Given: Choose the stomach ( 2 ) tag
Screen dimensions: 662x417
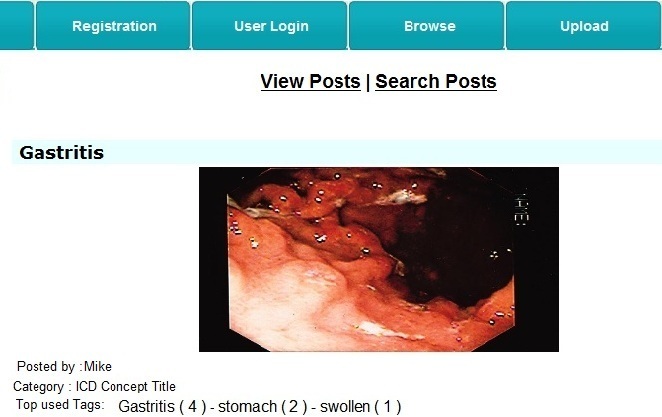Looking at the screenshot, I should [x=263, y=406].
